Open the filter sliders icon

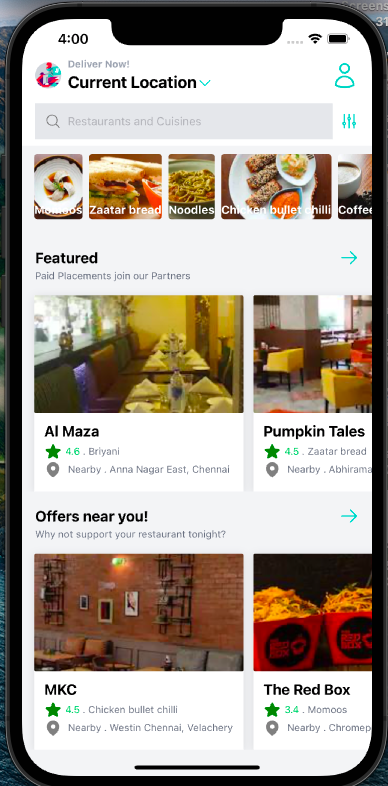pyautogui.click(x=349, y=121)
